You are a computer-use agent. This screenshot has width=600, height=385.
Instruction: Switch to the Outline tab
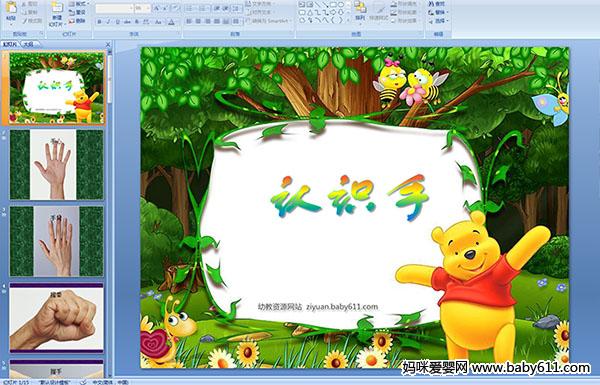(x=29, y=44)
